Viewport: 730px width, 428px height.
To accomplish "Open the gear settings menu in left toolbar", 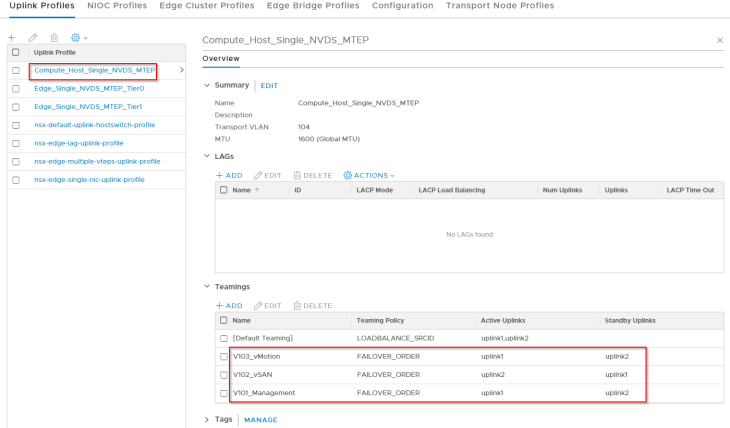I will pyautogui.click(x=79, y=37).
